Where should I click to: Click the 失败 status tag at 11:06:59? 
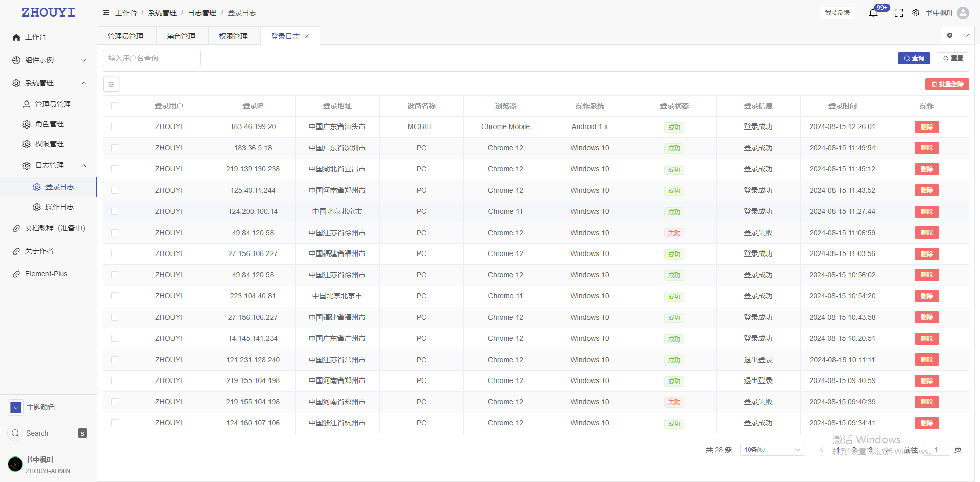[674, 233]
